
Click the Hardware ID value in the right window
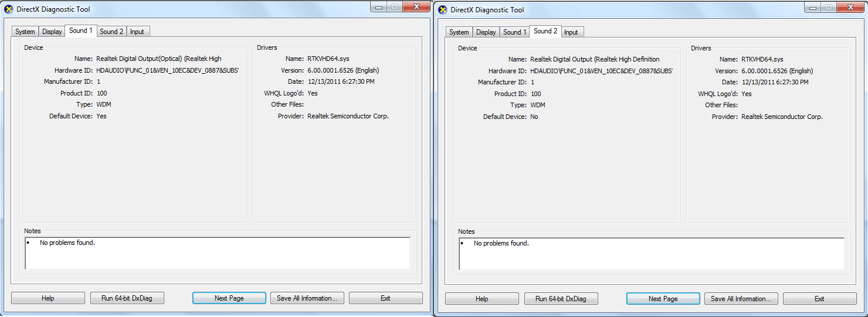pyautogui.click(x=602, y=71)
